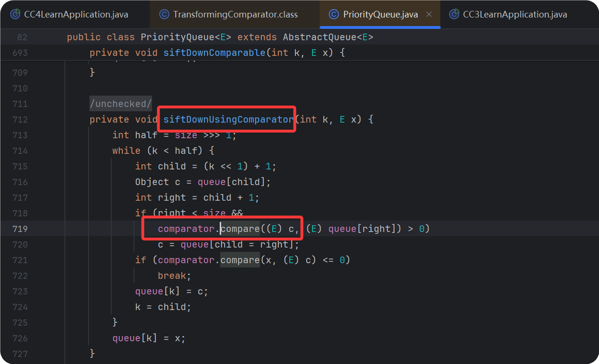Switch to the TransformingComparator.class tab
Screen dimensions: 599x364
coord(232,14)
